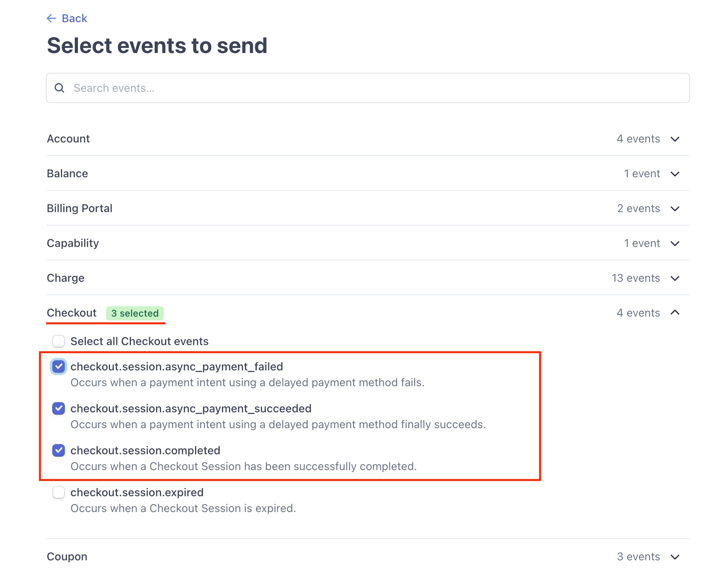This screenshot has height=573, width=728.
Task: Uncheck checkout.session.async_payment_succeeded checkbox
Action: coord(59,408)
